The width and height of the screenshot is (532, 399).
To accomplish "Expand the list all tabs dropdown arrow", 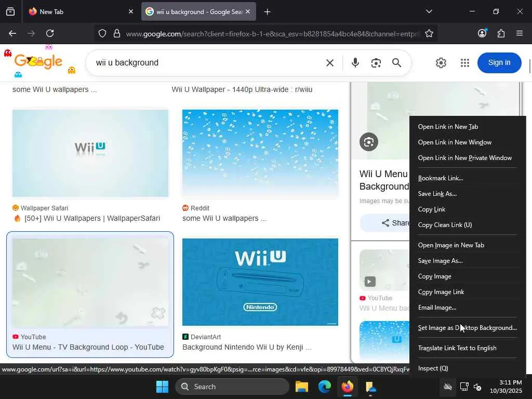I will click(x=429, y=11).
